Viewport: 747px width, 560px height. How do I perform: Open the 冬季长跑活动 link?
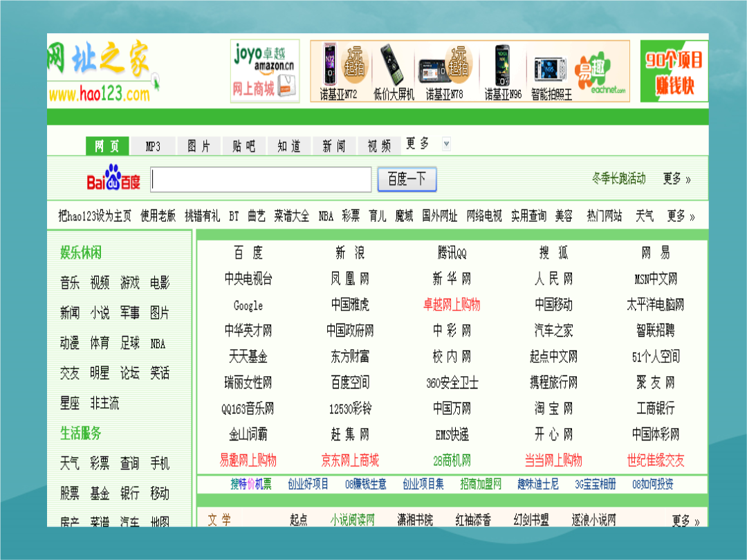coord(619,178)
